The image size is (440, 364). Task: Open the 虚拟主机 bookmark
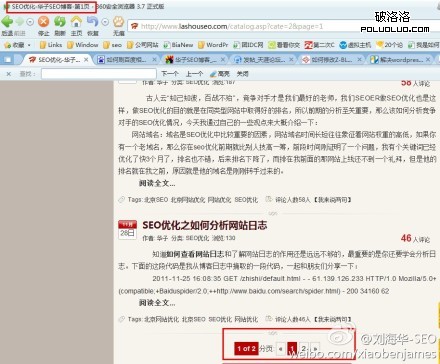click(355, 45)
